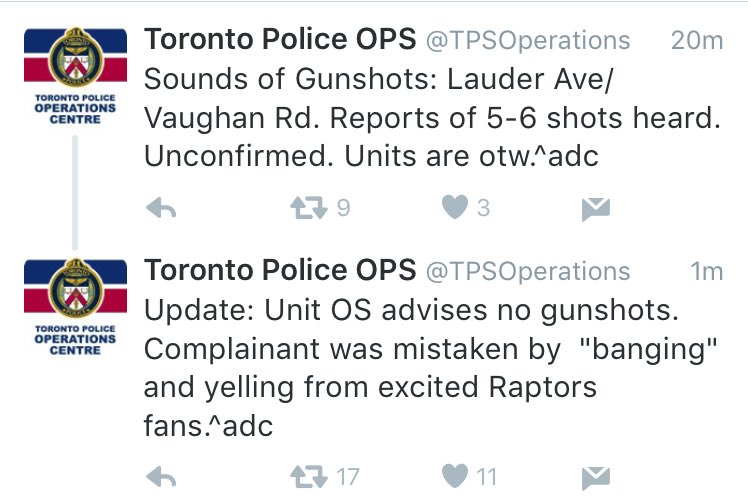
Task: Like the Raptors fans update tweet
Action: coord(455,476)
